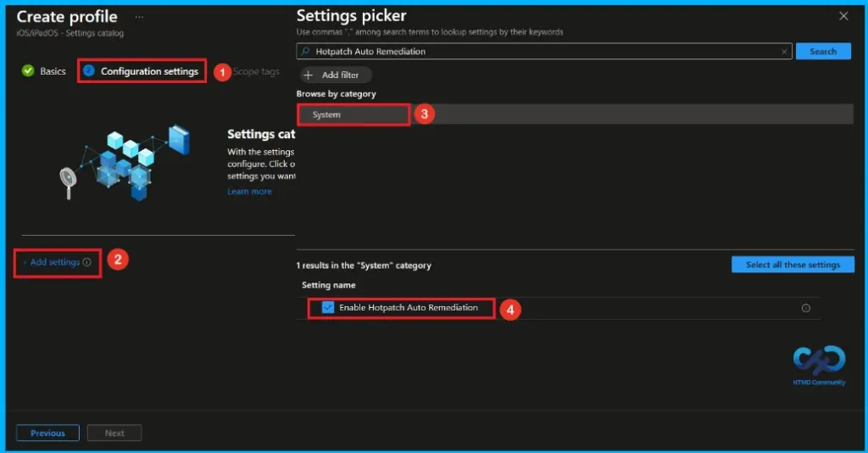
Task: Open the Scope tags step
Action: (x=256, y=71)
